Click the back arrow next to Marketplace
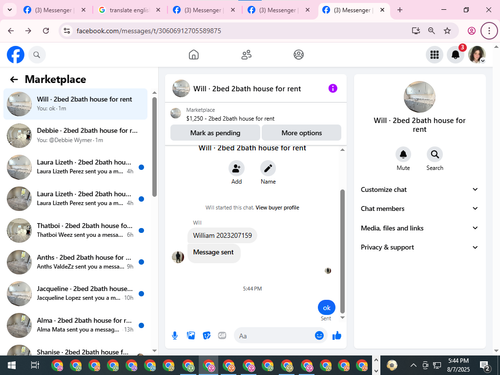 [x=14, y=79]
